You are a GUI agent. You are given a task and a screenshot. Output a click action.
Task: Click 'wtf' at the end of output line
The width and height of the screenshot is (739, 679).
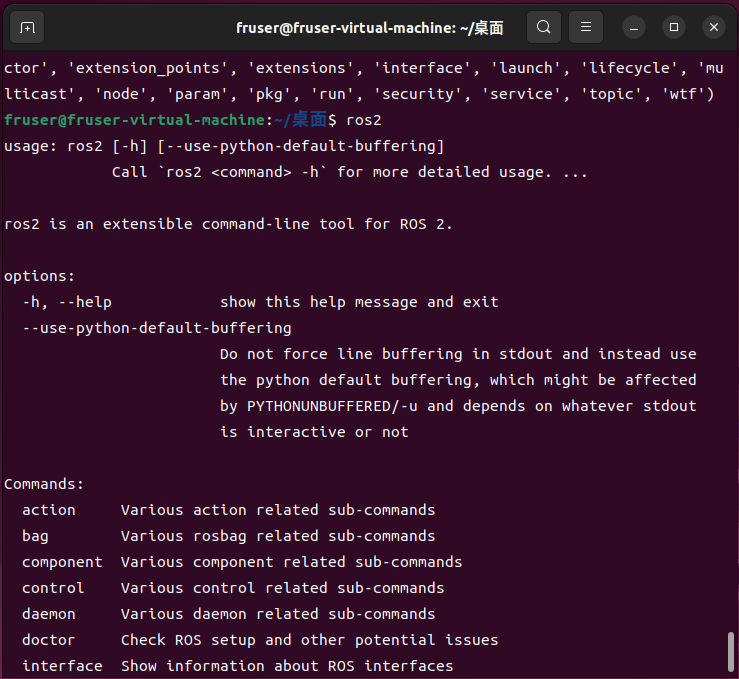pyautogui.click(x=683, y=94)
